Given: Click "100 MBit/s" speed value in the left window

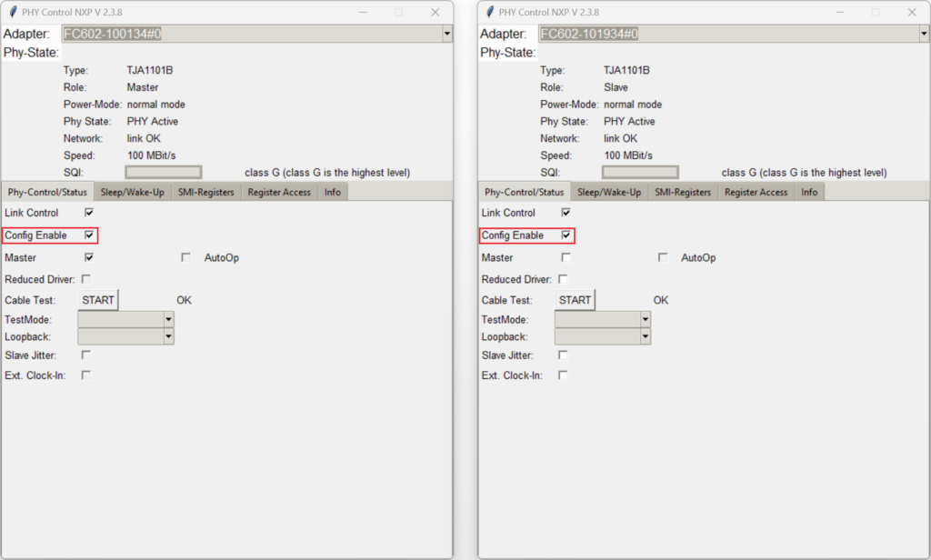Looking at the screenshot, I should point(152,155).
